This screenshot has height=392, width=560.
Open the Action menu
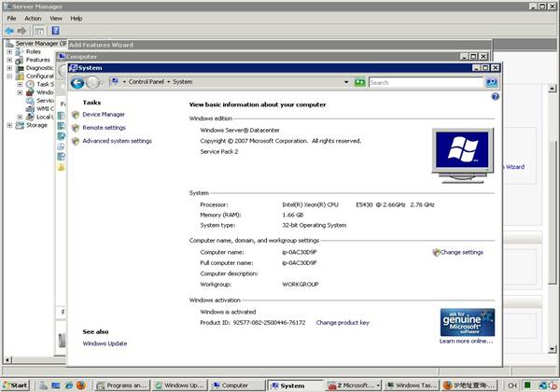click(x=33, y=18)
